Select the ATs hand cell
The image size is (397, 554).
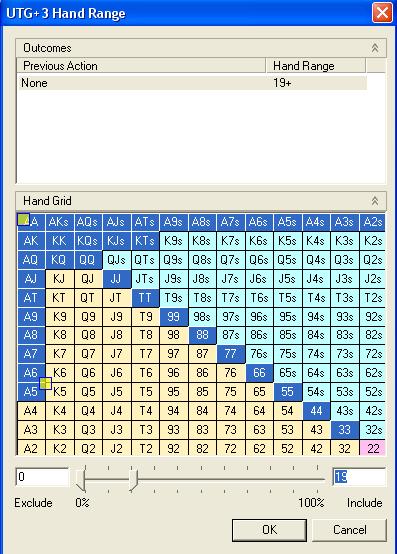[x=145, y=222]
